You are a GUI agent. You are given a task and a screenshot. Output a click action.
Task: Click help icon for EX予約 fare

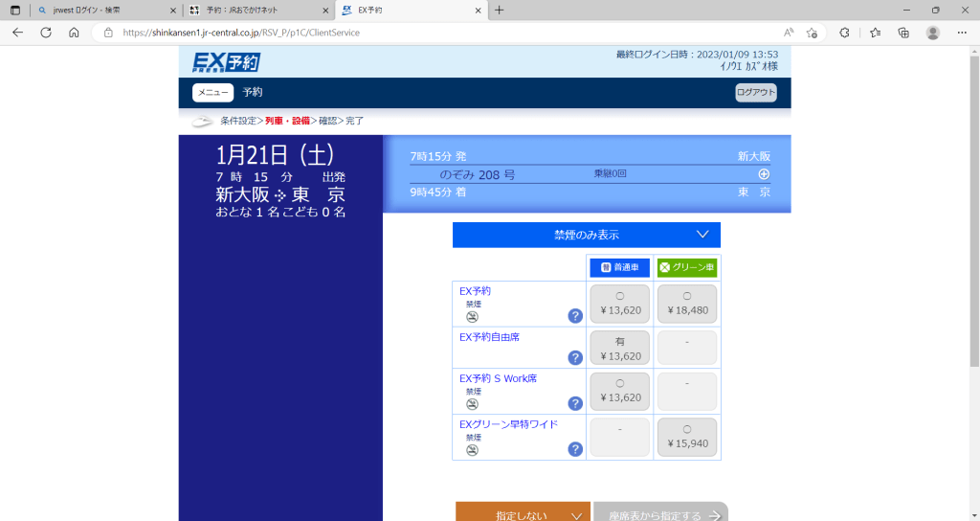575,316
